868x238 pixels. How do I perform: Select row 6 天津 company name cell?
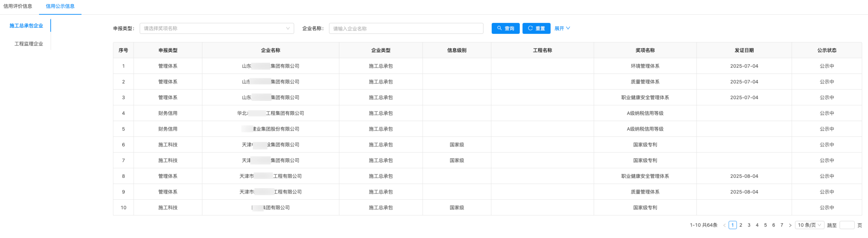click(271, 145)
